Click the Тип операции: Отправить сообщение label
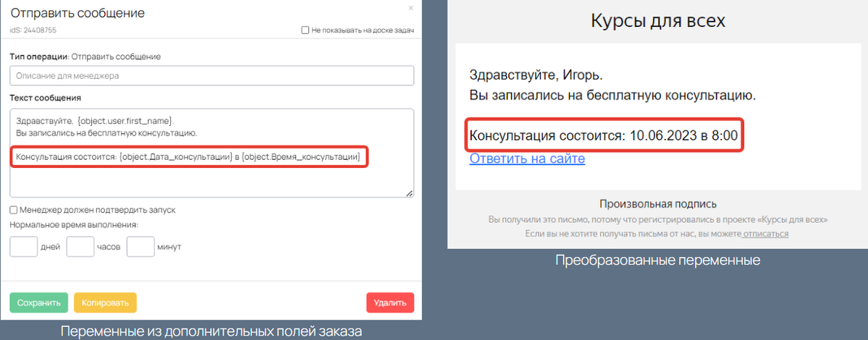This screenshot has height=340, width=868. click(85, 56)
